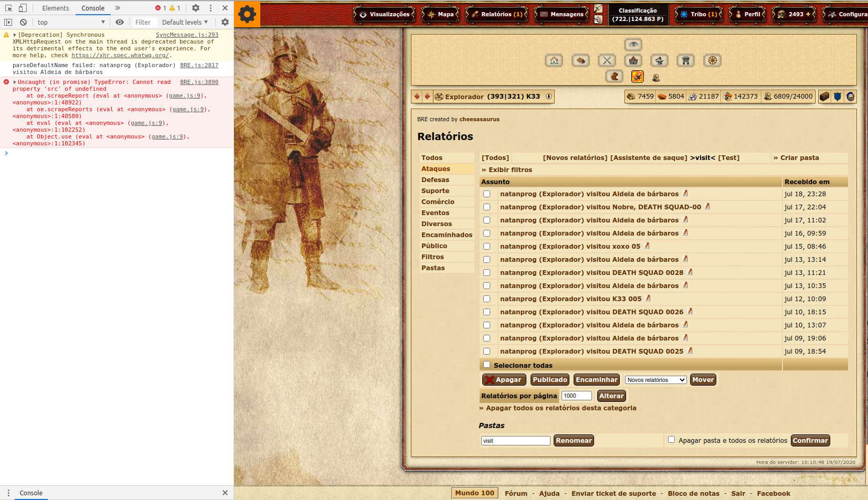This screenshot has height=500, width=868.
Task: Click the sword icon beside Mensagens
Action: coord(598,8)
